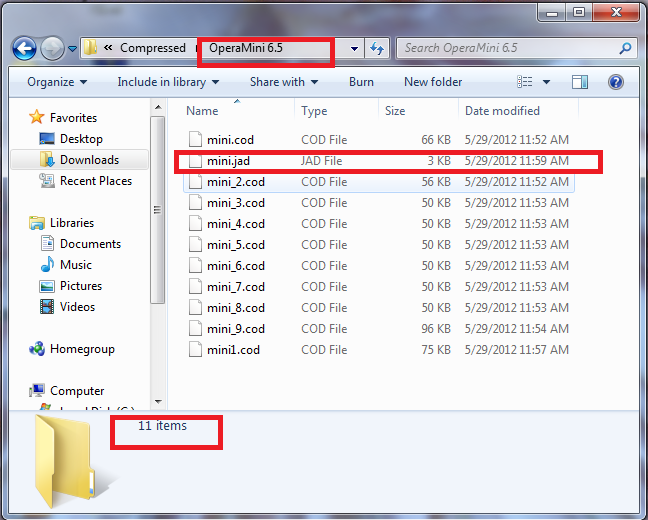Open Recent Places in navigation pane

[96, 181]
